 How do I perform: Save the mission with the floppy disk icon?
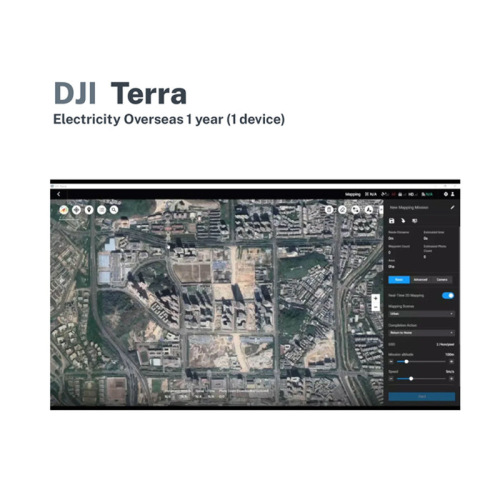click(x=392, y=221)
